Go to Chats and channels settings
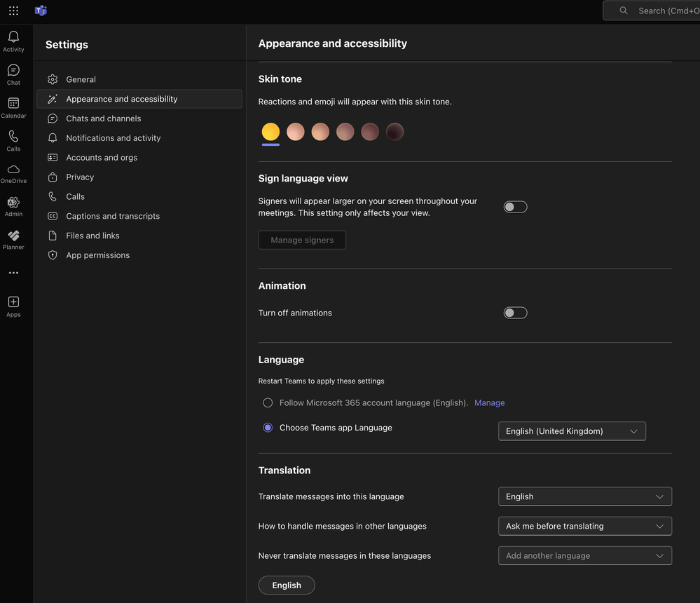Screen dimensions: 700x603 [x=139, y=118]
